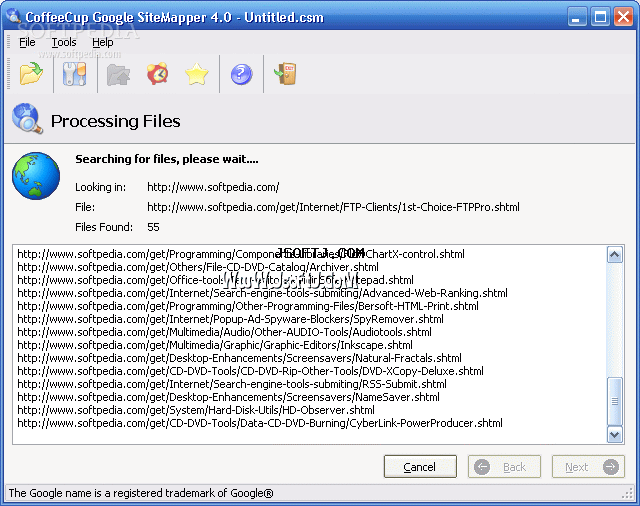This screenshot has height=506, width=640.
Task: Click the Next button
Action: click(x=588, y=466)
